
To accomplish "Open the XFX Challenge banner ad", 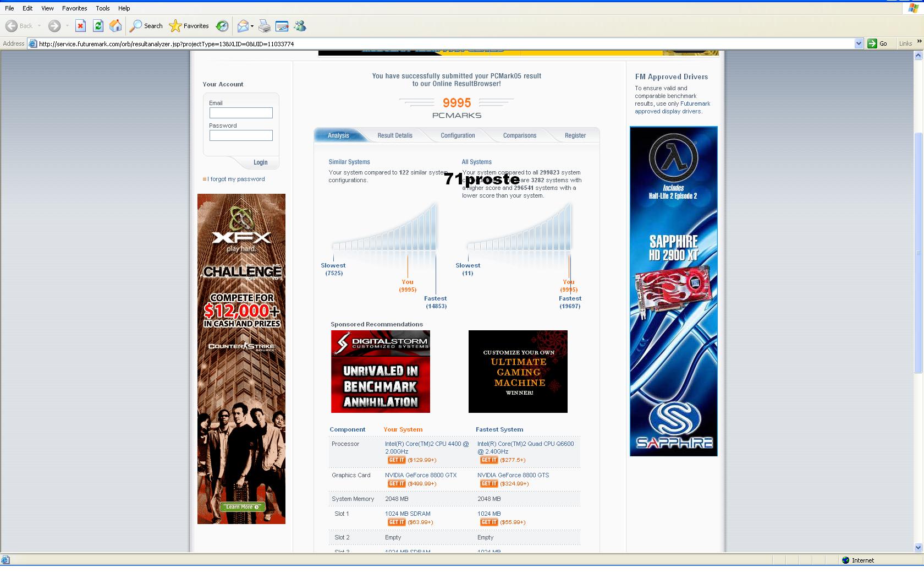I will coord(241,359).
